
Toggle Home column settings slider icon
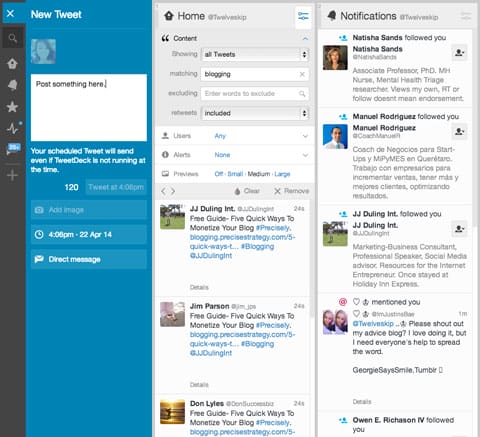[x=303, y=16]
